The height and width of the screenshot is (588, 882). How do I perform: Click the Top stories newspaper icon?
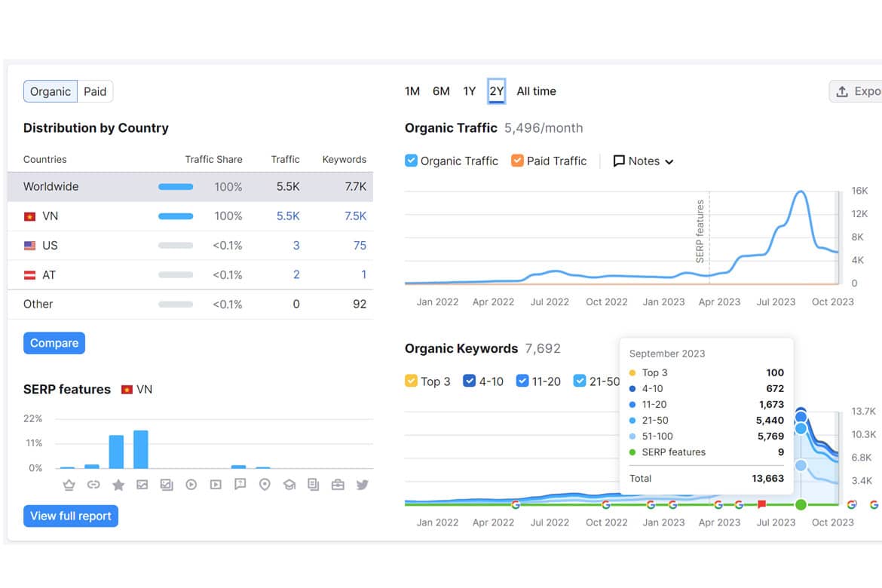pos(314,485)
